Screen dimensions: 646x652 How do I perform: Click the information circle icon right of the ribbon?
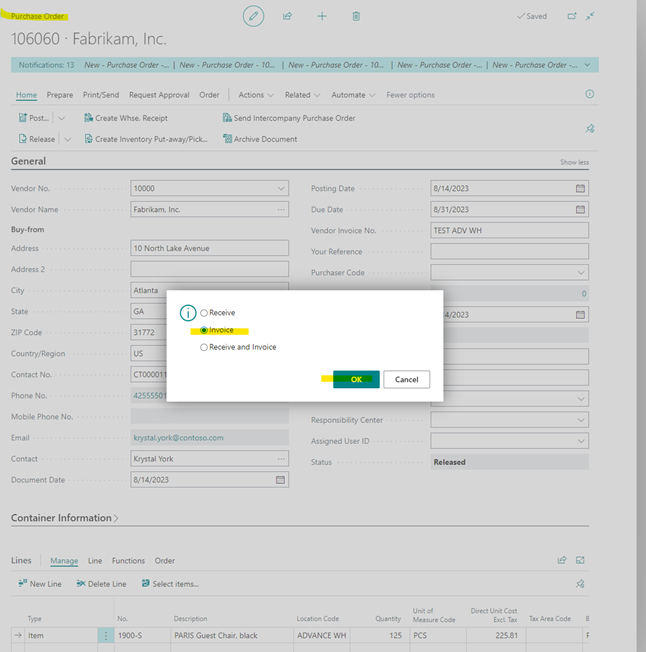[x=589, y=94]
